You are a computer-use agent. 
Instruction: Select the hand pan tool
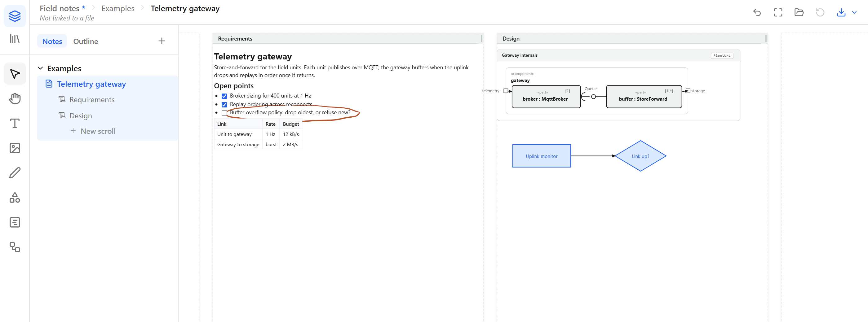click(x=15, y=98)
